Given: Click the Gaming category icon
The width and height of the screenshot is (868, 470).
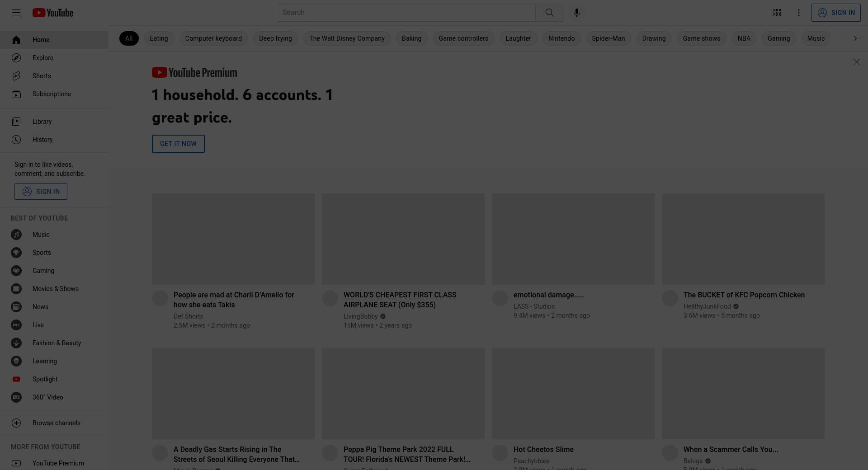Looking at the screenshot, I should point(16,271).
